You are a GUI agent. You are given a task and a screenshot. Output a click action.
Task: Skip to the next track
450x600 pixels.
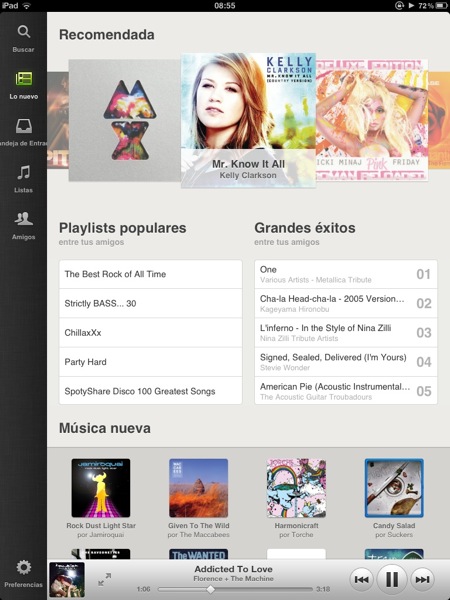point(422,580)
